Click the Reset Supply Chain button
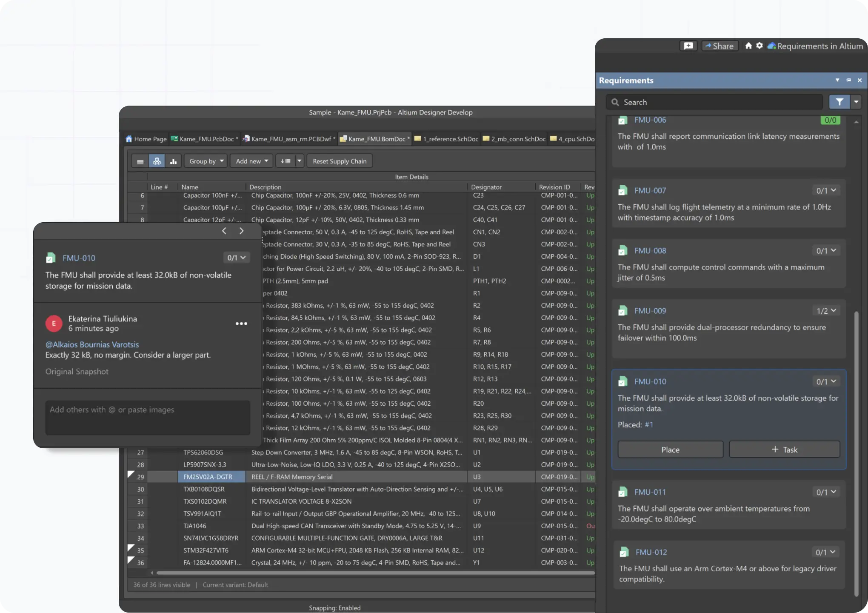 (x=340, y=161)
